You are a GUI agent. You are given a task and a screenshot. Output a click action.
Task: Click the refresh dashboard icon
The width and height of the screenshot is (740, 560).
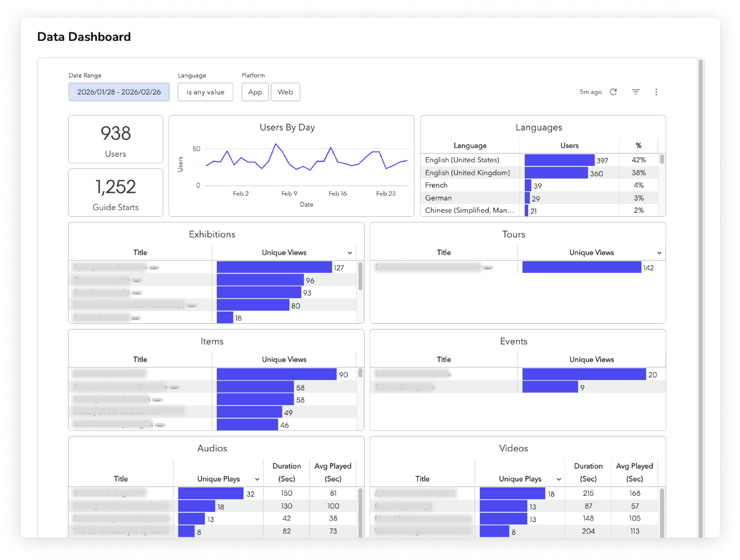(x=613, y=92)
